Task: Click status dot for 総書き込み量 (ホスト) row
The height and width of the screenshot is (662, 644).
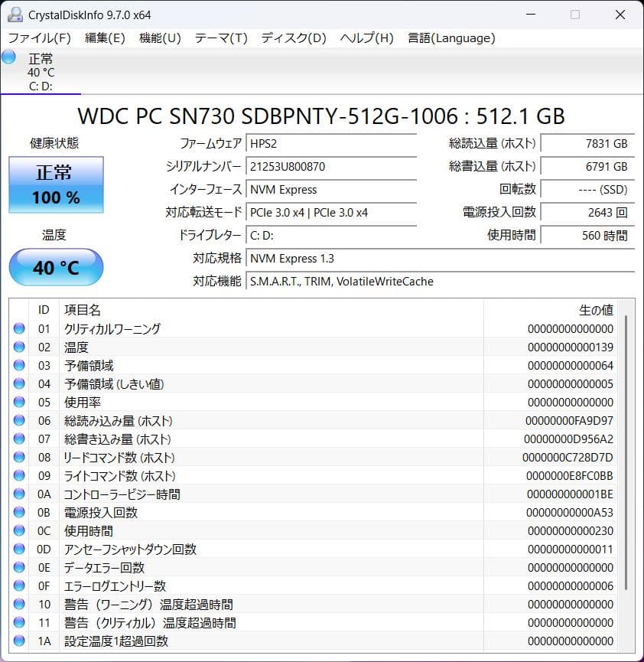Action: 19,439
